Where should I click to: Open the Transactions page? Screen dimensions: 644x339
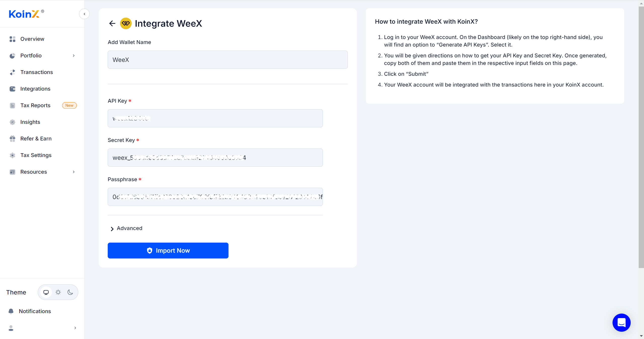click(36, 72)
